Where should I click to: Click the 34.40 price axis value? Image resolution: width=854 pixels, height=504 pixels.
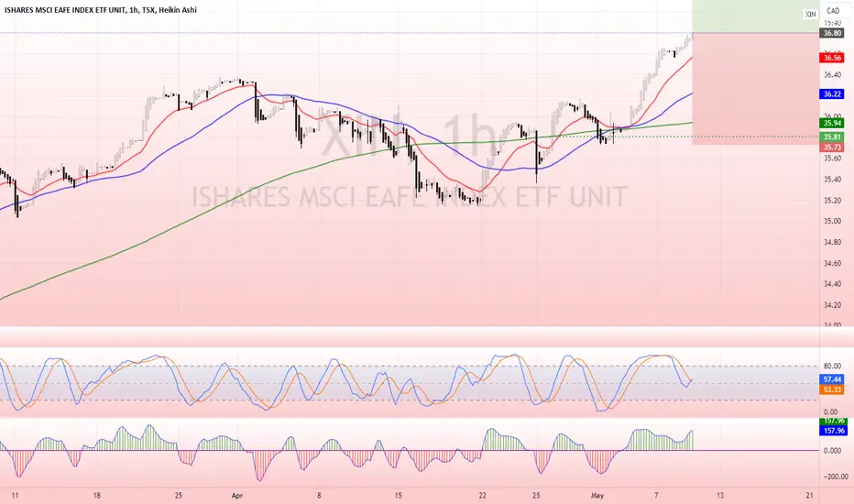click(x=832, y=284)
